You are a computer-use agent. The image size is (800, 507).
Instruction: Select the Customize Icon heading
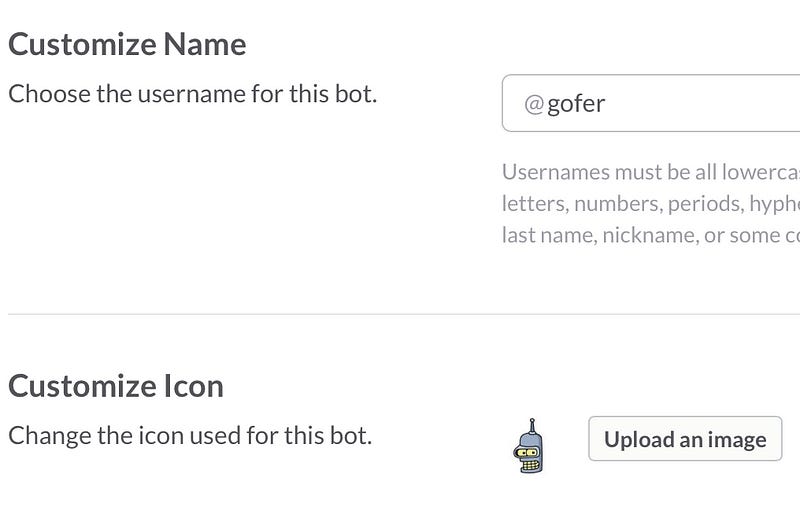pos(116,386)
